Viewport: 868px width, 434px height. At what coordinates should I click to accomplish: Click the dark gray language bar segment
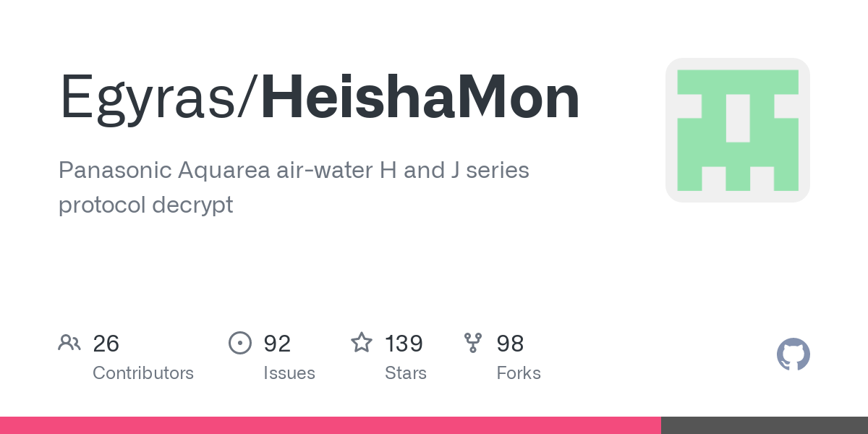click(765, 425)
